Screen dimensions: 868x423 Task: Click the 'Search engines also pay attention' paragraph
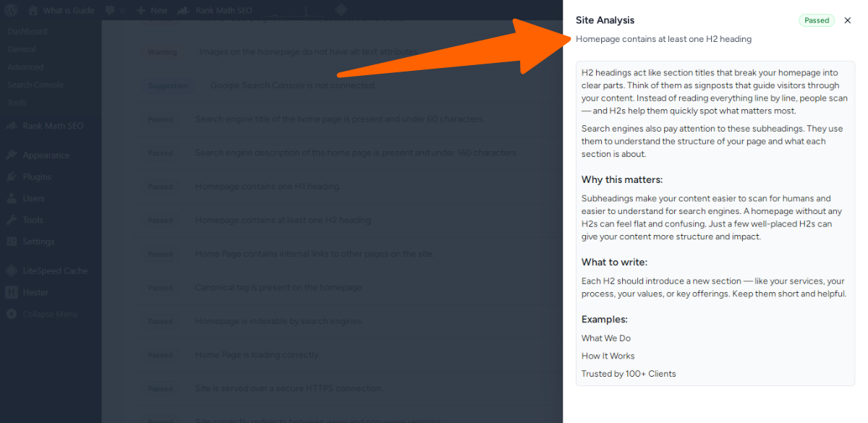click(x=712, y=141)
